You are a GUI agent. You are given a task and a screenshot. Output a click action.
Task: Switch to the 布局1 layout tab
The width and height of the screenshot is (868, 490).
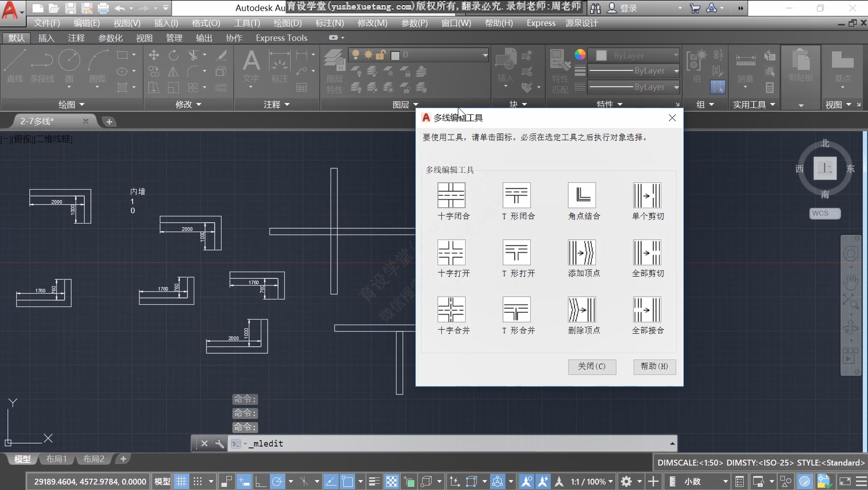pyautogui.click(x=56, y=459)
